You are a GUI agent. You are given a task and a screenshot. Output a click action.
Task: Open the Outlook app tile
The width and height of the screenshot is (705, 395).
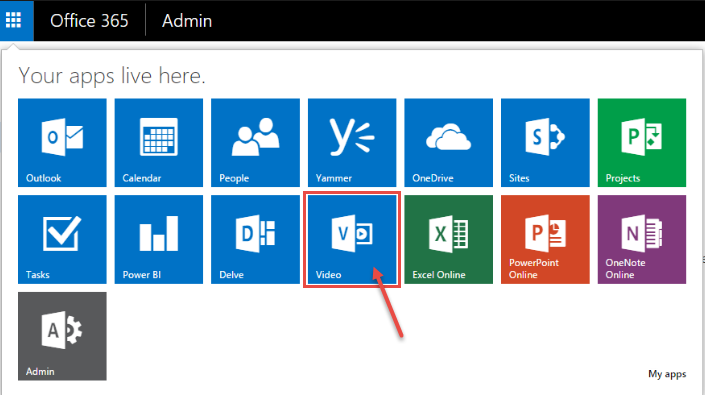62,142
